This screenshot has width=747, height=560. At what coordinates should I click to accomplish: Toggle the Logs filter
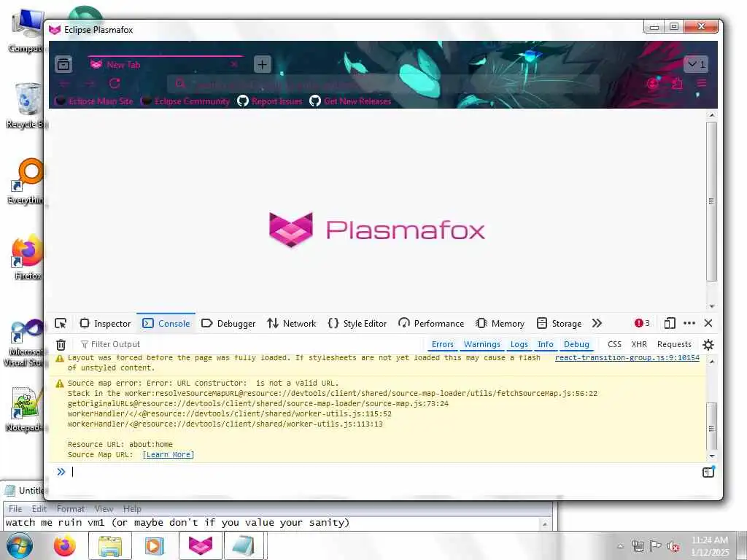click(519, 344)
